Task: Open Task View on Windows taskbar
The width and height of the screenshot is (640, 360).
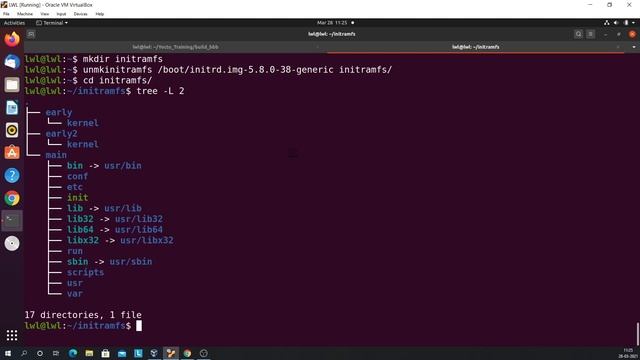Action: click(56, 353)
